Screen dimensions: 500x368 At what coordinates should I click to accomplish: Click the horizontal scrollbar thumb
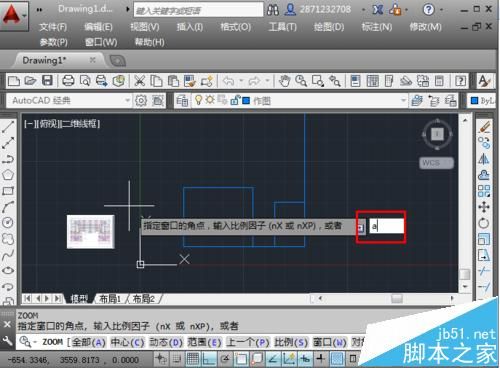(397, 299)
